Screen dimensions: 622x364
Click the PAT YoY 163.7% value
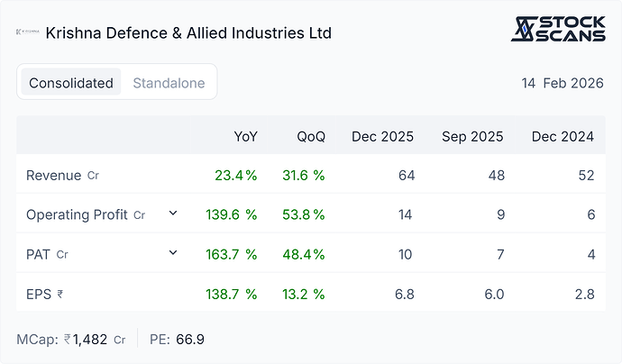232,254
